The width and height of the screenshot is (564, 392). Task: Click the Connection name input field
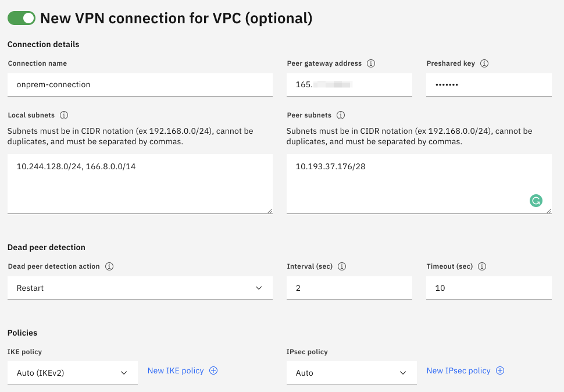140,84
